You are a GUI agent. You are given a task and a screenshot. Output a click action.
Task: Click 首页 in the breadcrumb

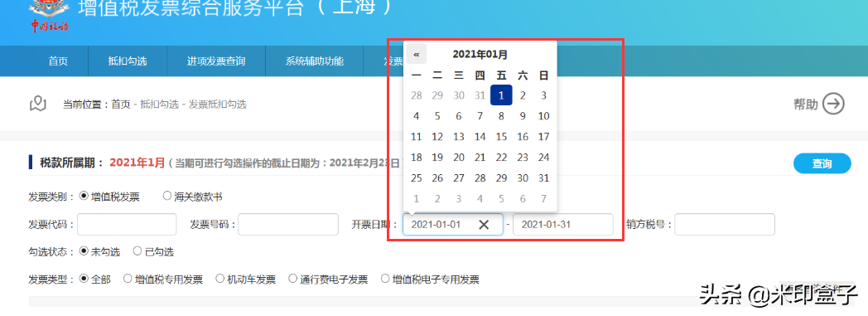tap(121, 105)
